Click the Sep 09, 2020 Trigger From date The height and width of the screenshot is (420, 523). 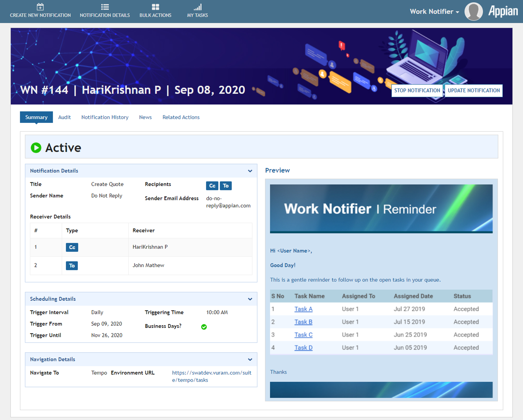pos(107,324)
